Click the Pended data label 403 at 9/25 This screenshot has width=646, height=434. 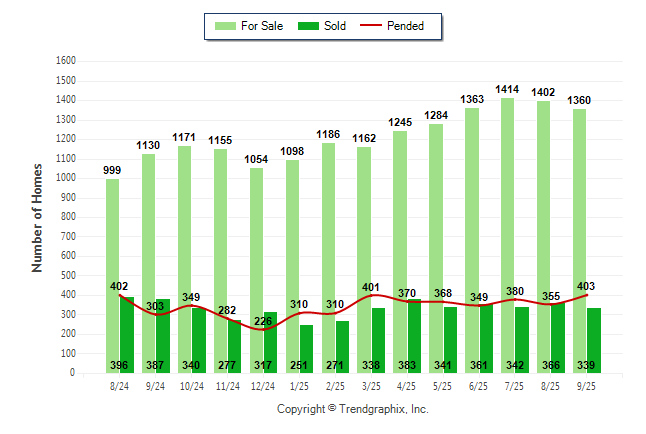tap(585, 286)
